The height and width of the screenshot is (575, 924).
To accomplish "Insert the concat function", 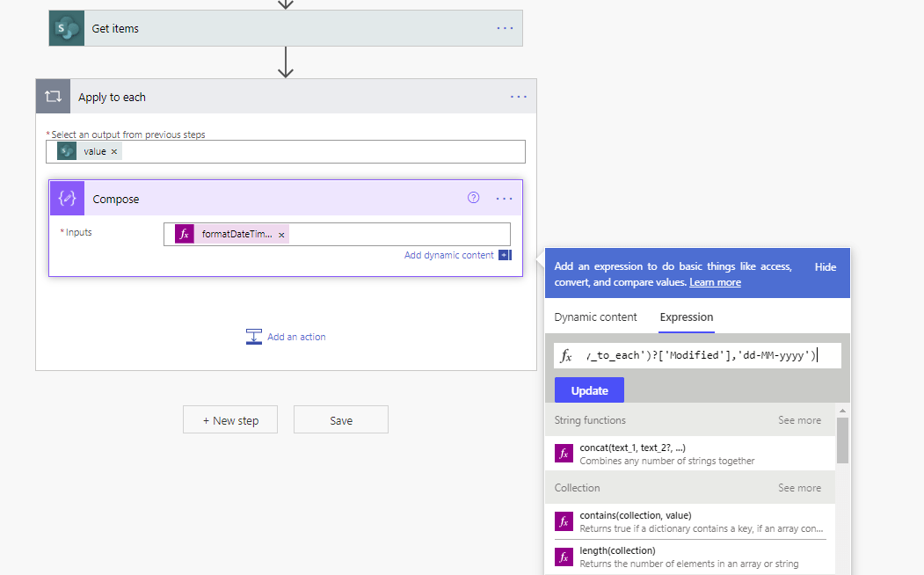I will pyautogui.click(x=690, y=454).
